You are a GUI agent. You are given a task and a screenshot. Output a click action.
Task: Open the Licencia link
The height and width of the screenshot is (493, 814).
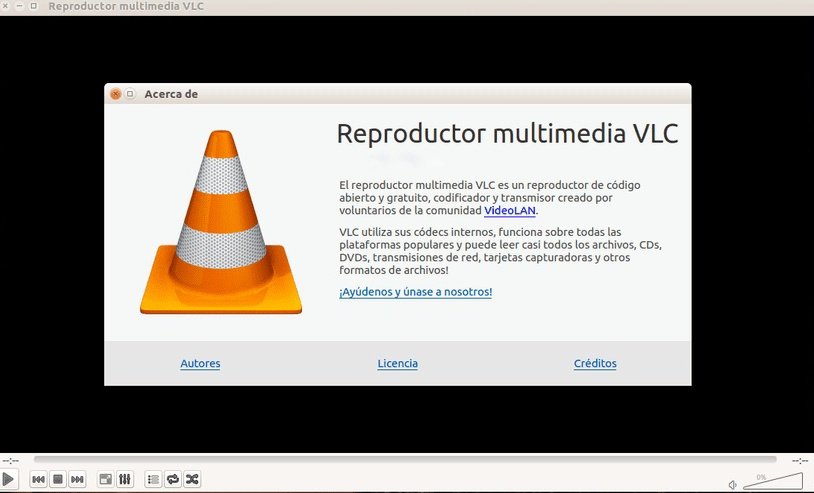point(398,363)
